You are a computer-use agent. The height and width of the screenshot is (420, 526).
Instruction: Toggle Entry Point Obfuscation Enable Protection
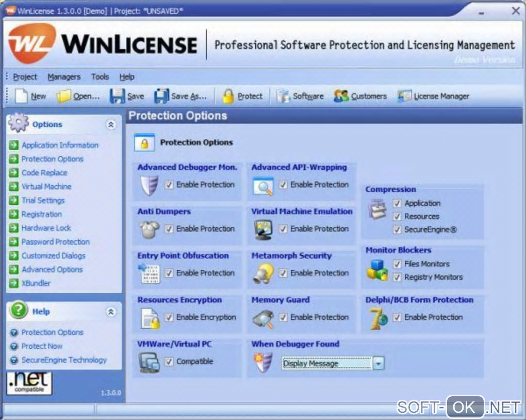pyautogui.click(x=169, y=273)
